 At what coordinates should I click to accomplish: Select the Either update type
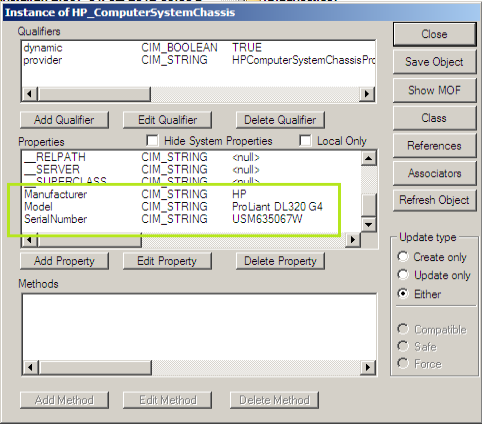pos(403,294)
